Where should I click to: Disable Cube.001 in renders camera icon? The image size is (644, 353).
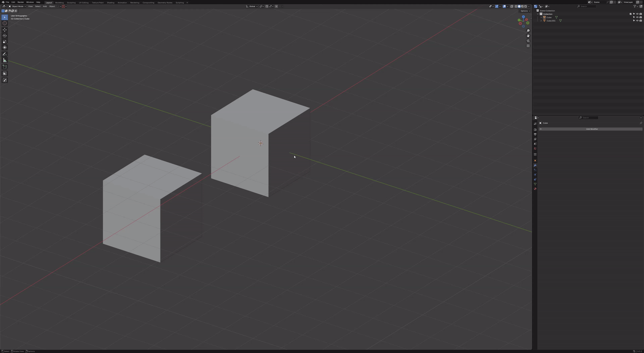[x=641, y=21]
